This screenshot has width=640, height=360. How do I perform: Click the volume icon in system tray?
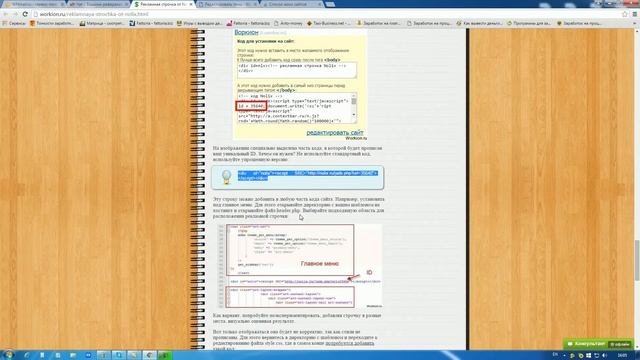[x=604, y=356]
